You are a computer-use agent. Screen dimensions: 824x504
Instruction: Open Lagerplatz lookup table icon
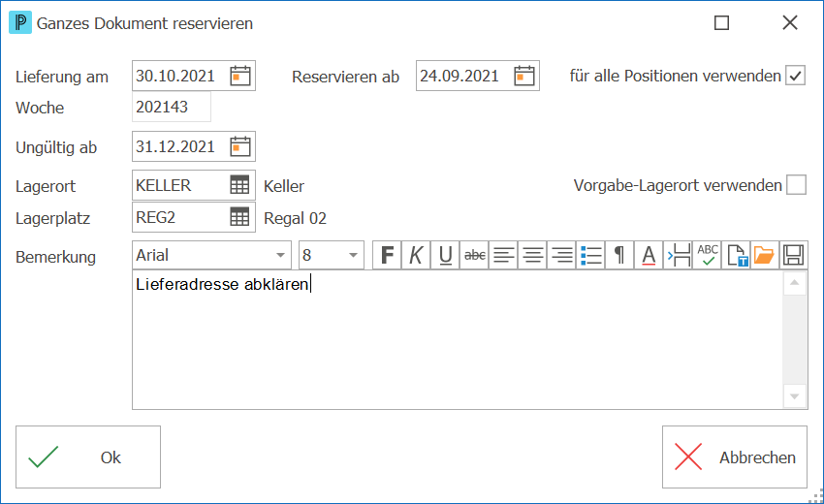239,217
